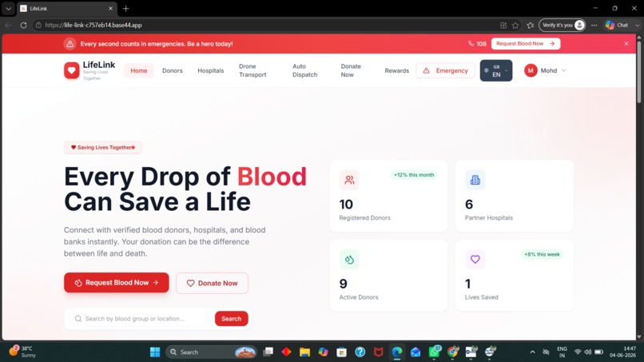
Task: Open Drone Transport section
Action: 252,70
